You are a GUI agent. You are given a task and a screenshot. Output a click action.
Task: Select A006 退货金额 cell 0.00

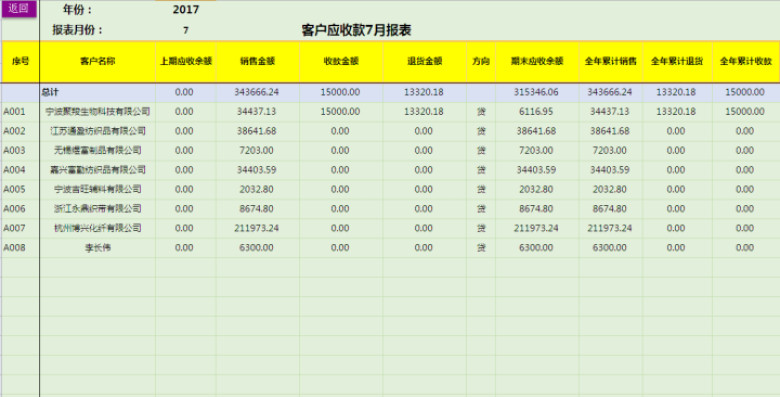424,209
